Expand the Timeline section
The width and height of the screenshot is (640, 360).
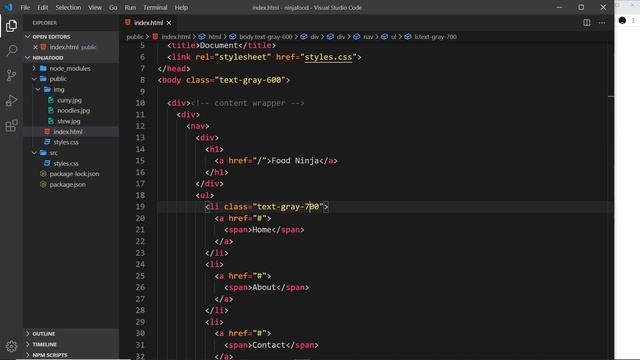coord(44,344)
